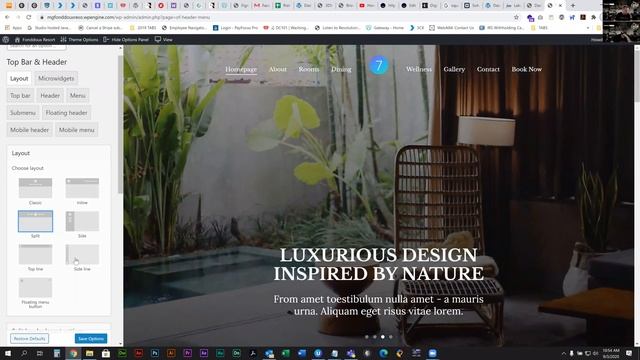This screenshot has height=360, width=640.
Task: Open the Mobile header settings tab
Action: pyautogui.click(x=29, y=130)
